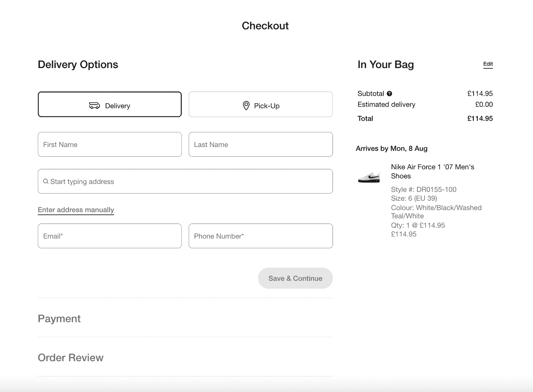Expand the Delivery Options section
Screen dimensions: 533x392
coord(78,64)
